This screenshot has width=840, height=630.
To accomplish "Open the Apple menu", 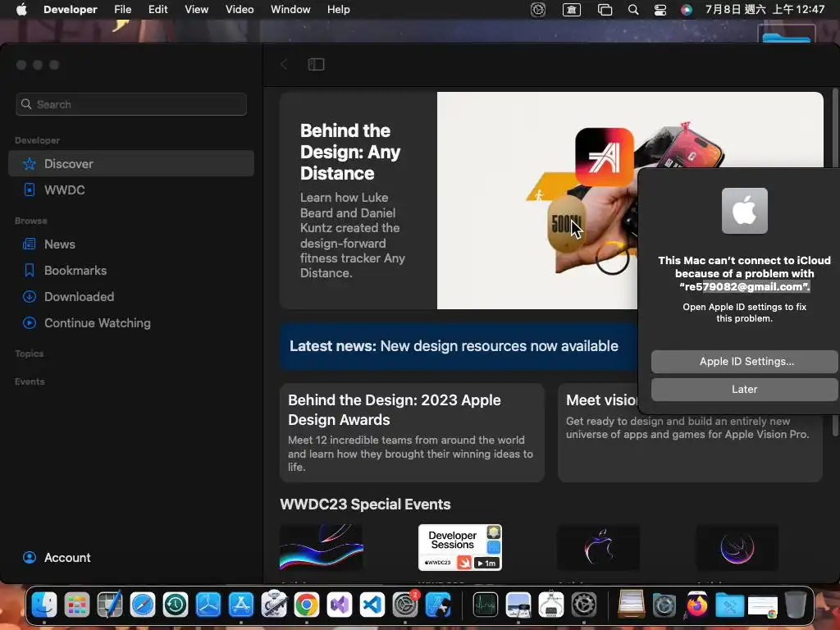I will pyautogui.click(x=21, y=10).
